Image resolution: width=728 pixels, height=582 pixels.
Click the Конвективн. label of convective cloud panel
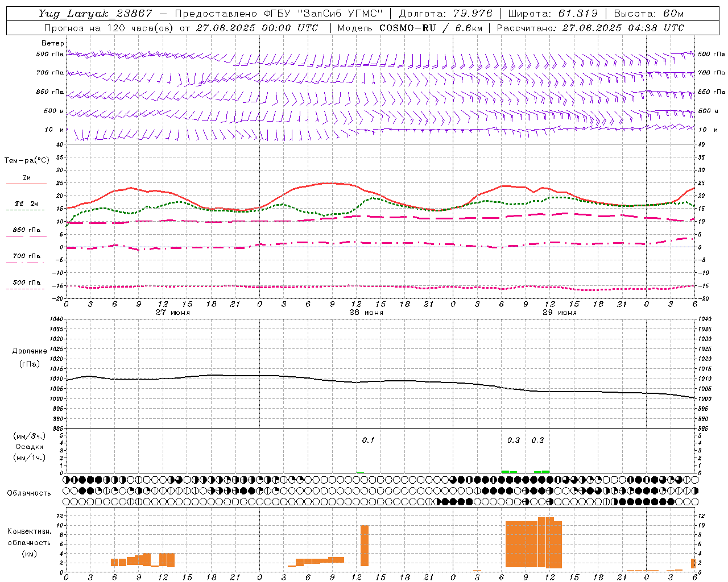click(x=29, y=531)
